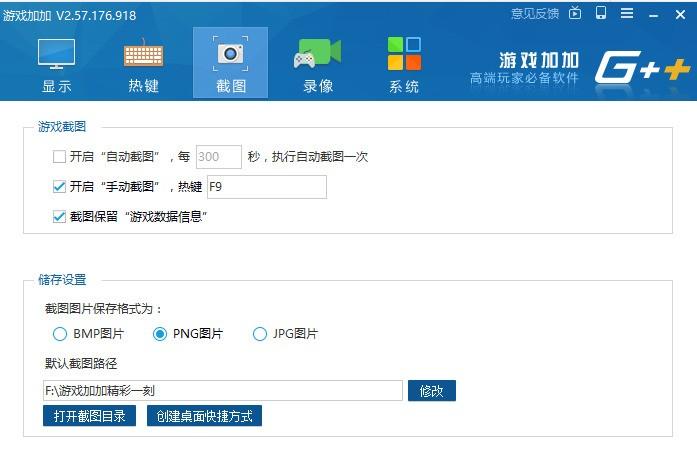Close the 游戏加加 window
Screen dimensions: 697x452
pos(680,15)
